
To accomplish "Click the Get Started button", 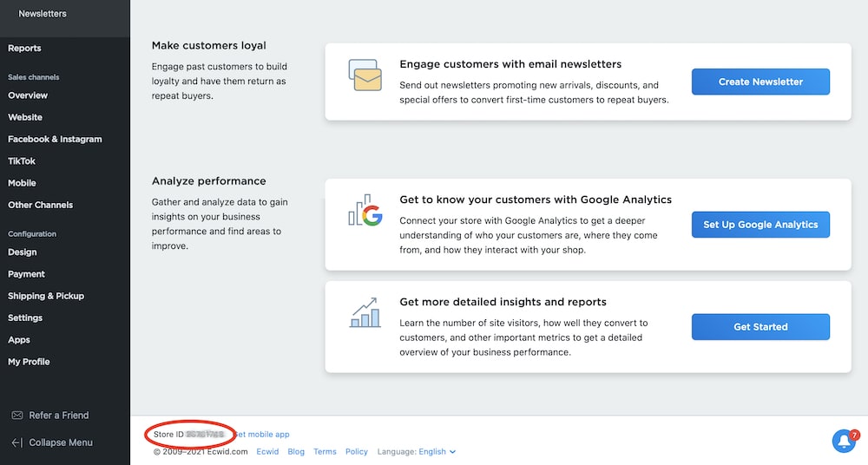I will tap(760, 327).
